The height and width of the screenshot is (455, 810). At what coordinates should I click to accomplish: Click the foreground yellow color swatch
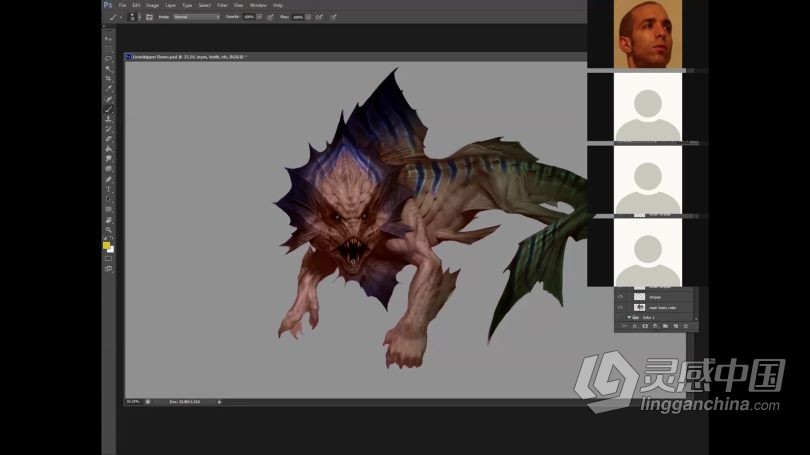[106, 245]
